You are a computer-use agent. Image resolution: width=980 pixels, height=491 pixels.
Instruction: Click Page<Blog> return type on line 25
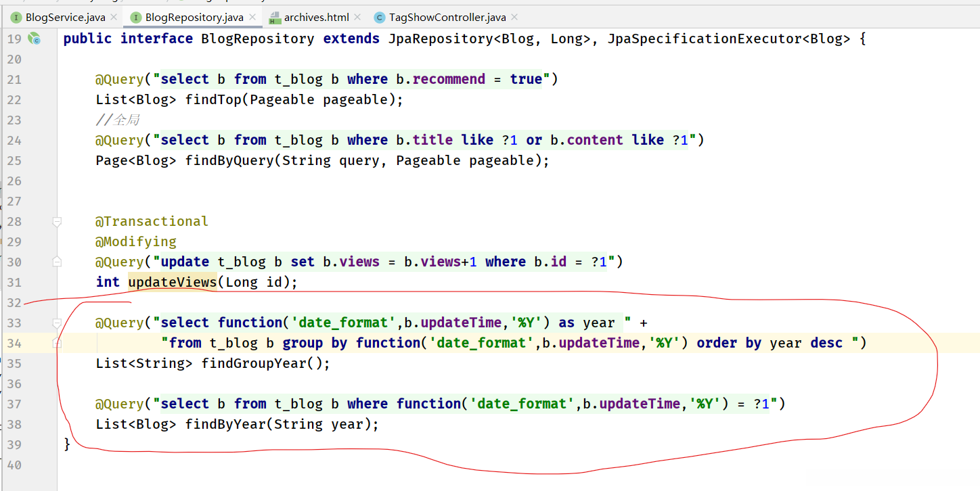coord(136,160)
